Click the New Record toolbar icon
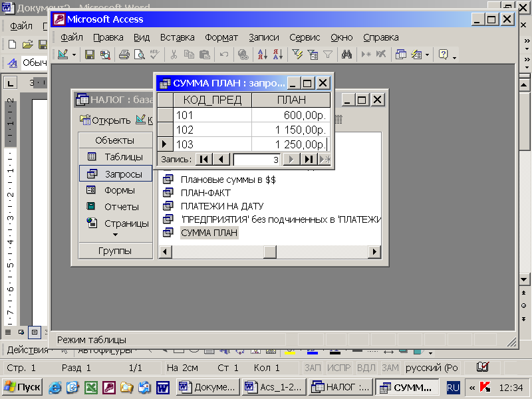This screenshot has width=532, height=399. [366, 55]
